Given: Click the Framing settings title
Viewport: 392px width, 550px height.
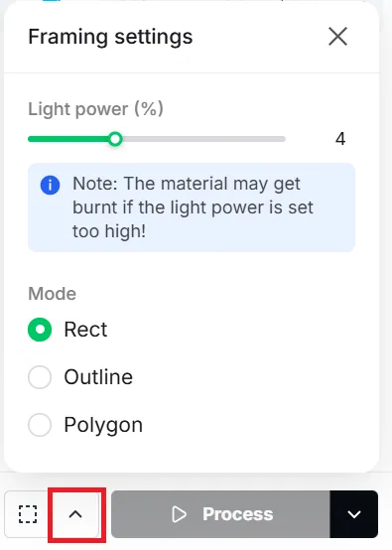Looking at the screenshot, I should pyautogui.click(x=110, y=37).
